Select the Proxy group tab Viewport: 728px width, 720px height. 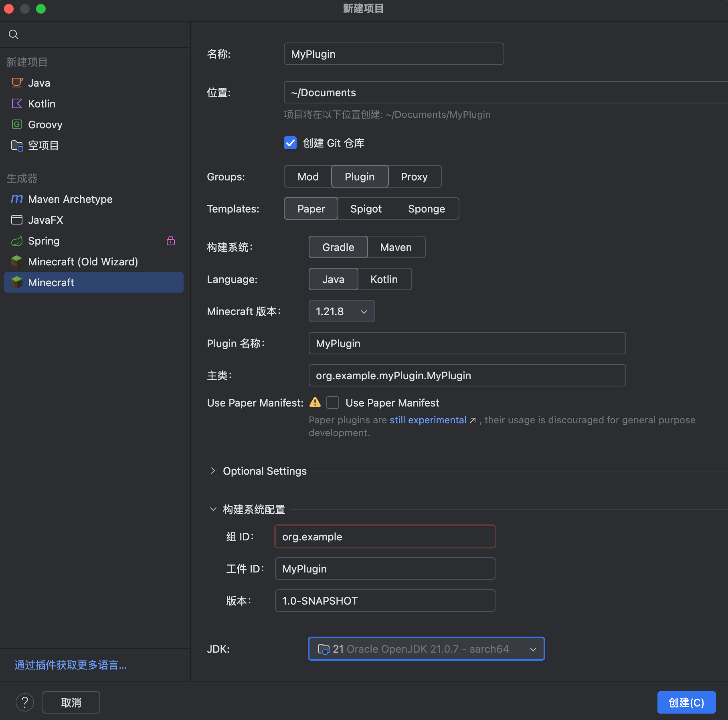tap(414, 177)
